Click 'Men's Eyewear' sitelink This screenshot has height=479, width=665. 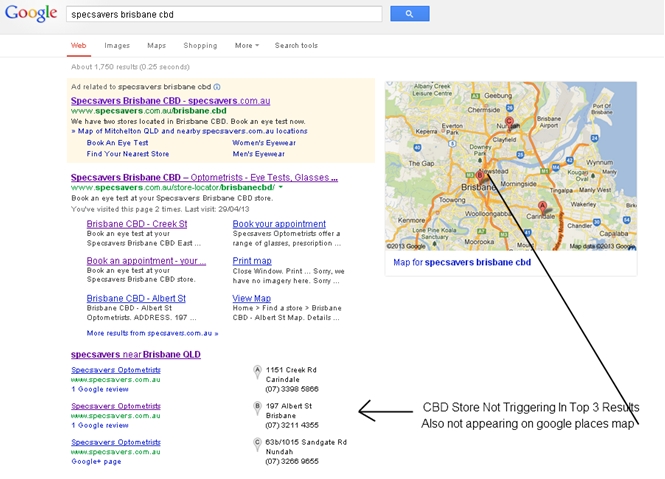point(258,154)
